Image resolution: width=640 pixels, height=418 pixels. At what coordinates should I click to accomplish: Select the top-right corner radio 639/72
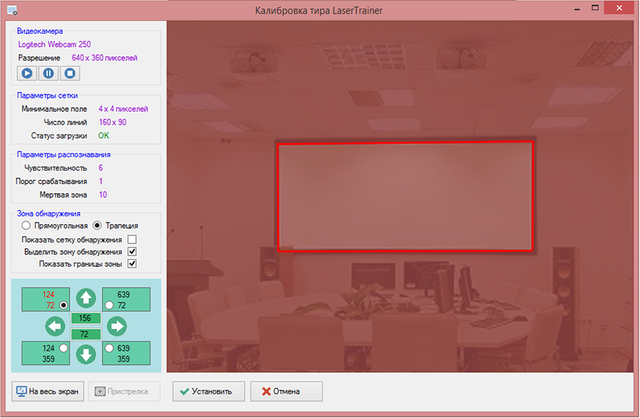(109, 305)
